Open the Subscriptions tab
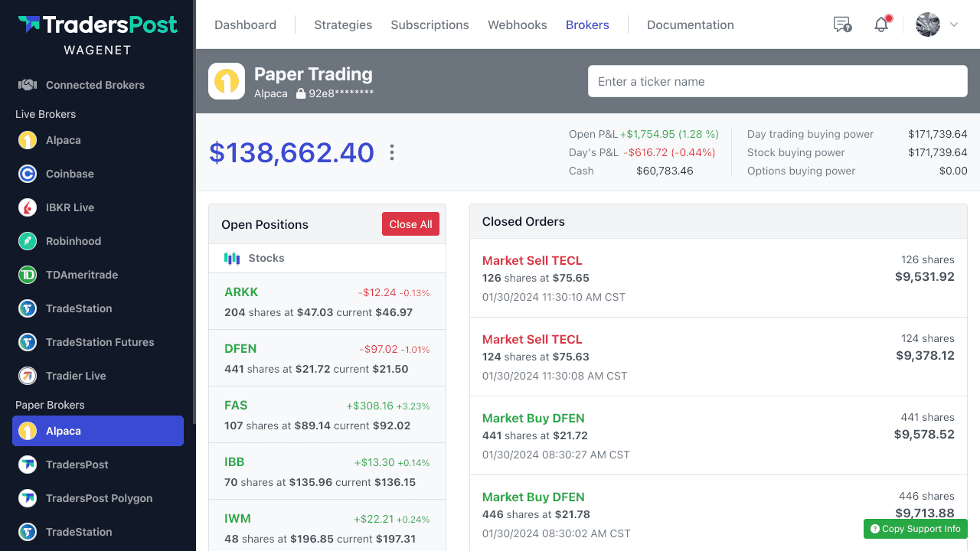The image size is (980, 551). (430, 24)
